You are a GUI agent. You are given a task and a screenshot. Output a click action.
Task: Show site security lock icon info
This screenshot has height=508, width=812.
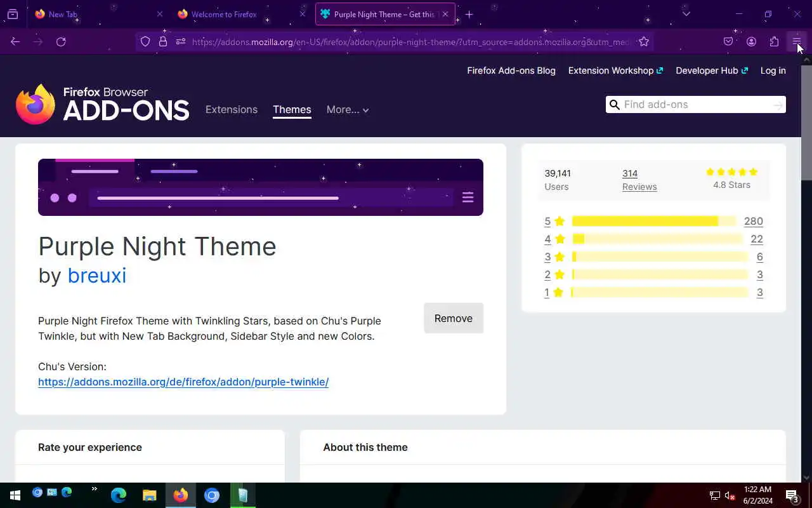[x=163, y=41]
